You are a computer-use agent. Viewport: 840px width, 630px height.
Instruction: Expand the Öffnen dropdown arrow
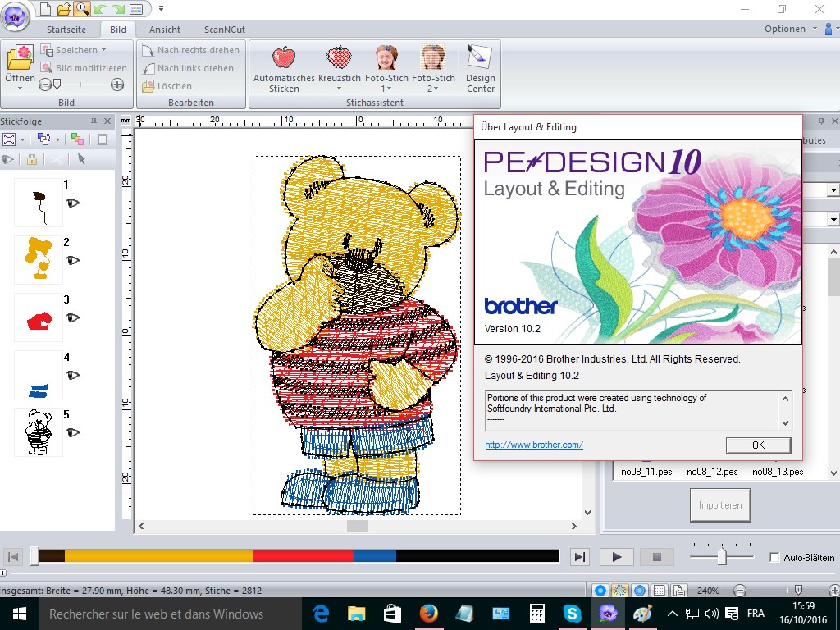pyautogui.click(x=20, y=89)
